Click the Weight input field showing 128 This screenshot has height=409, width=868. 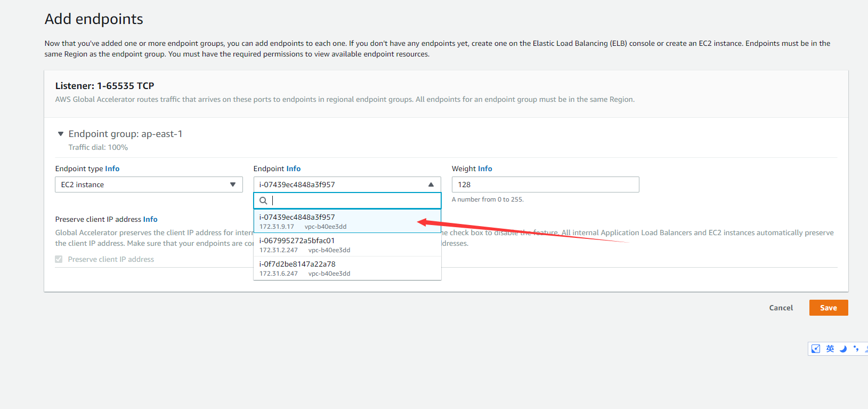(x=545, y=185)
